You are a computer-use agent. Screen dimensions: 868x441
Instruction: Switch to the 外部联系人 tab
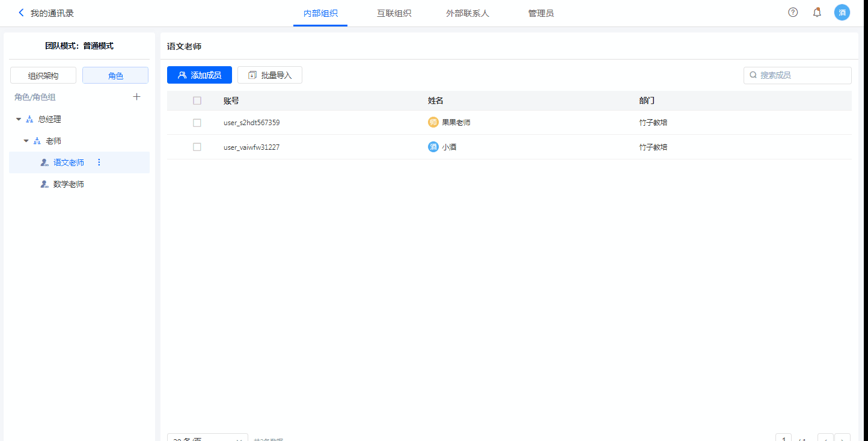point(467,13)
